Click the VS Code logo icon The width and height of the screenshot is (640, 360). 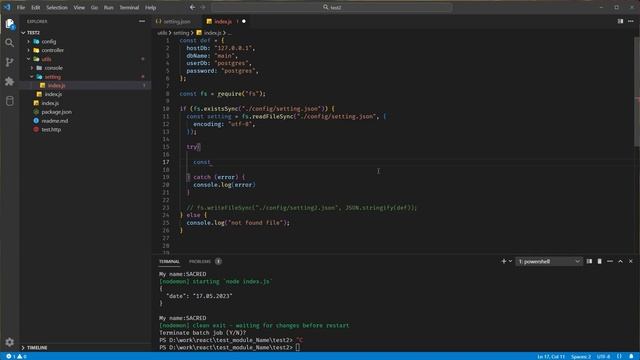(x=7, y=7)
